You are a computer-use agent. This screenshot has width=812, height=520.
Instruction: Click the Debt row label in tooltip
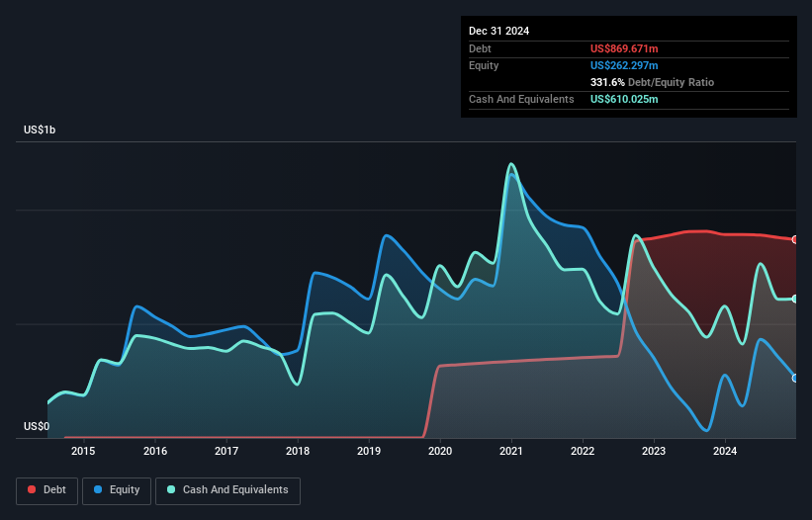coord(480,48)
